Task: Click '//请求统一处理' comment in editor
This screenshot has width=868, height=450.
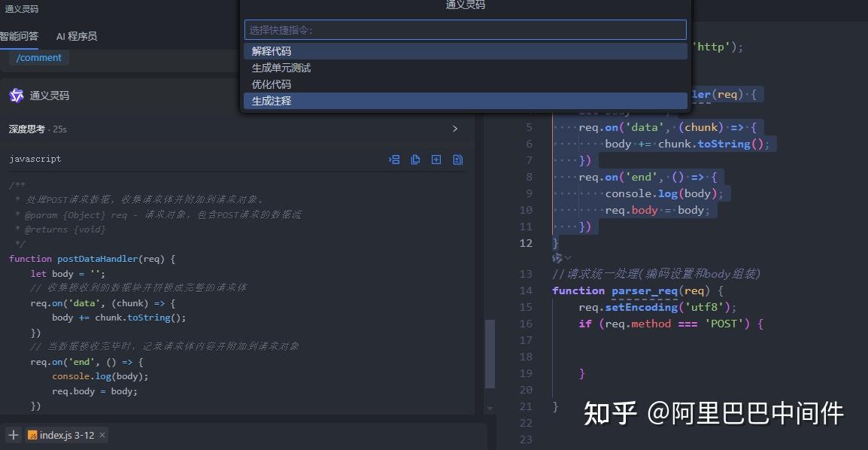Action: [x=656, y=274]
